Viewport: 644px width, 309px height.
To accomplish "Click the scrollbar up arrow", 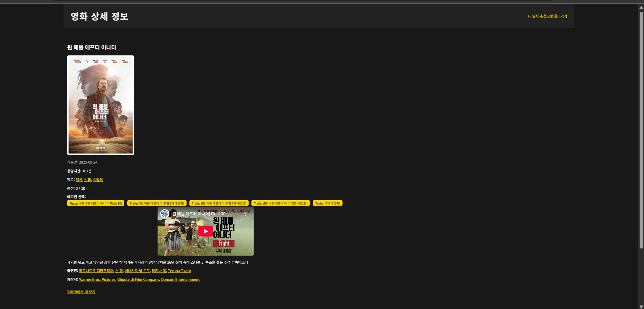I will coord(641,7).
